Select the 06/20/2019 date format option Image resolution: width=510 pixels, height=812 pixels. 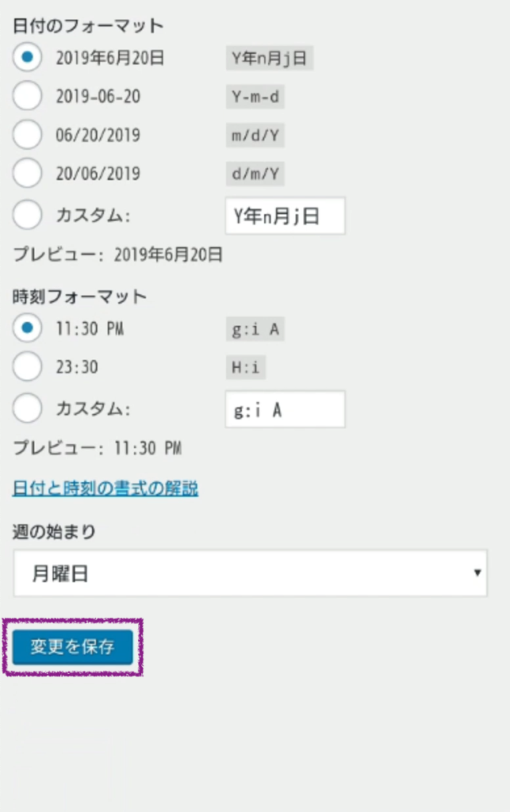[x=28, y=135]
